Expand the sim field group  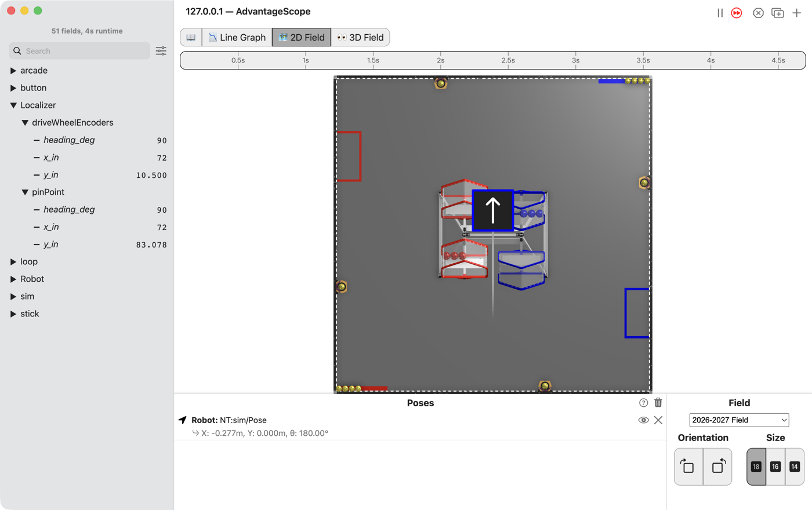[x=13, y=297]
